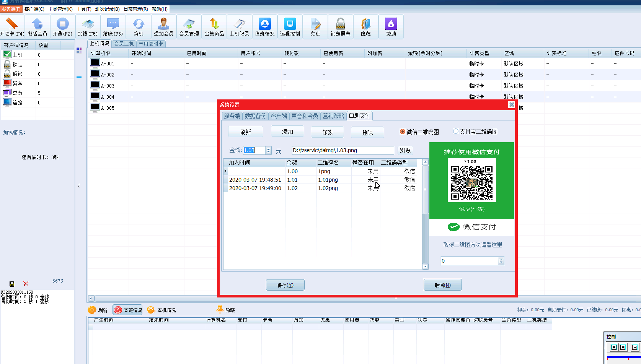This screenshot has height=364, width=641.
Task: Click the 添加 button
Action: coord(287,132)
